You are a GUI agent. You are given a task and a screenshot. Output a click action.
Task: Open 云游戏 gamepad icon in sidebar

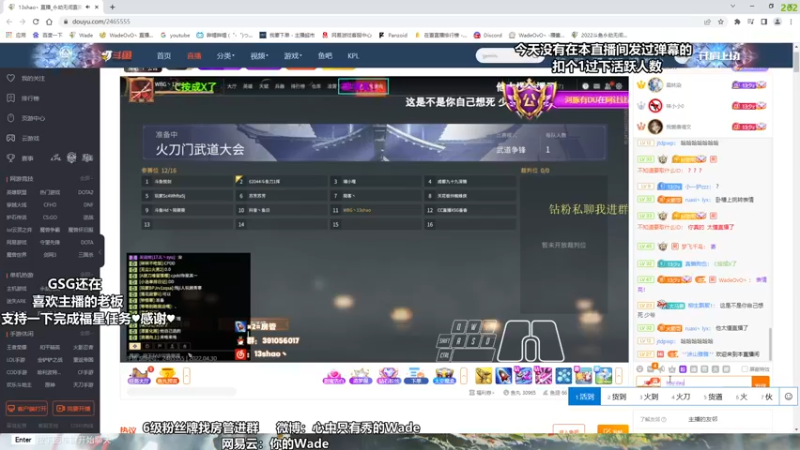pyautogui.click(x=11, y=138)
